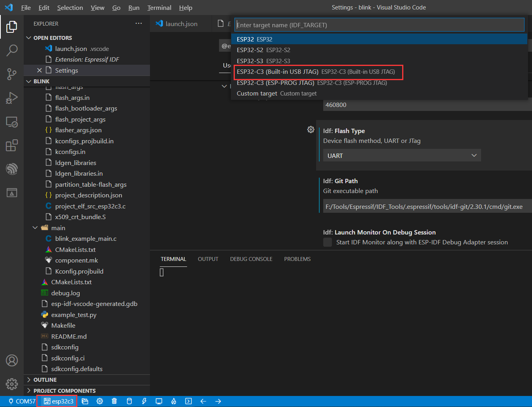Open the Edit menu

44,8
